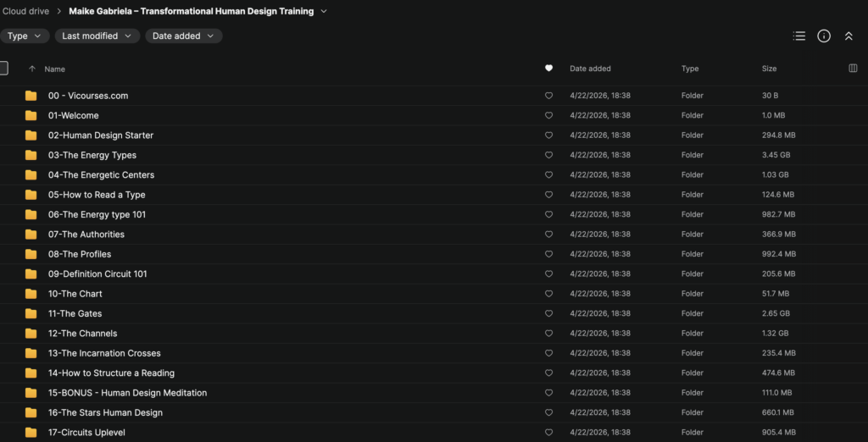Favorite the 01-Welcome folder
The image size is (868, 442).
[x=548, y=115]
